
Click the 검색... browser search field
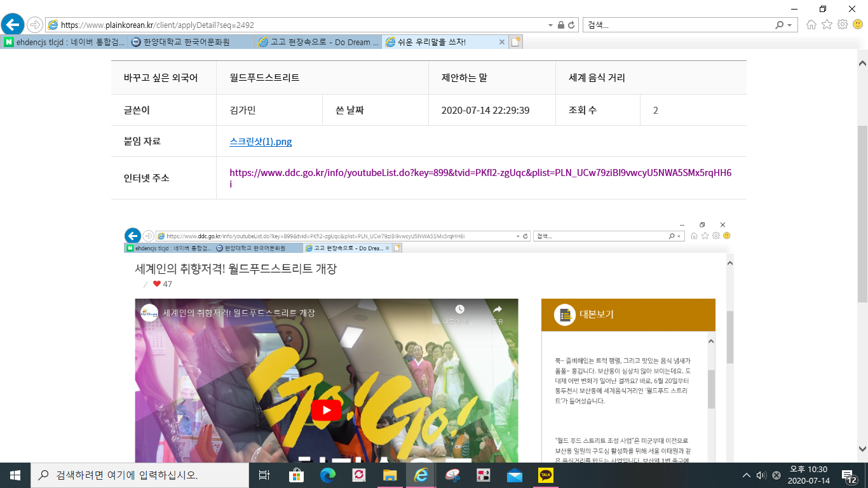[x=677, y=25]
